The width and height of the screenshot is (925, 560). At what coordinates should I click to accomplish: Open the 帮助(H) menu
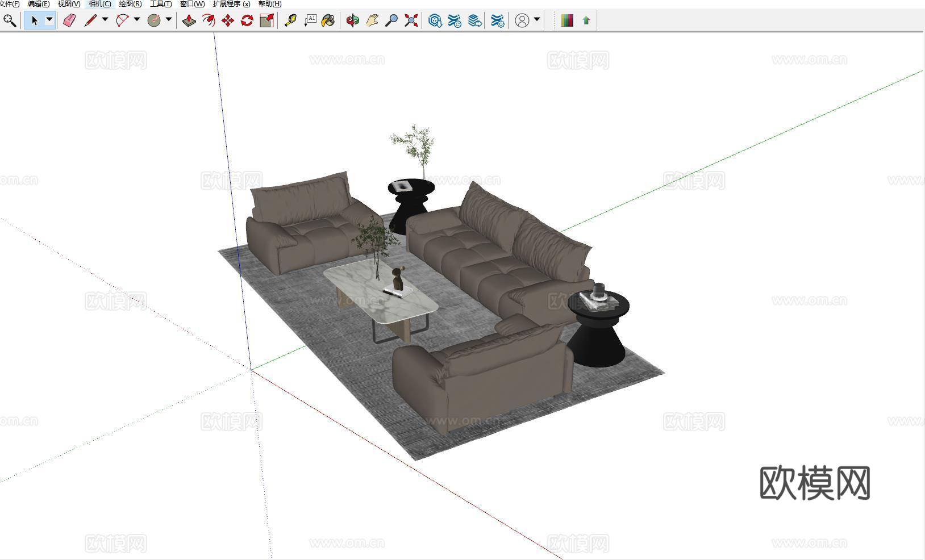coord(270,4)
